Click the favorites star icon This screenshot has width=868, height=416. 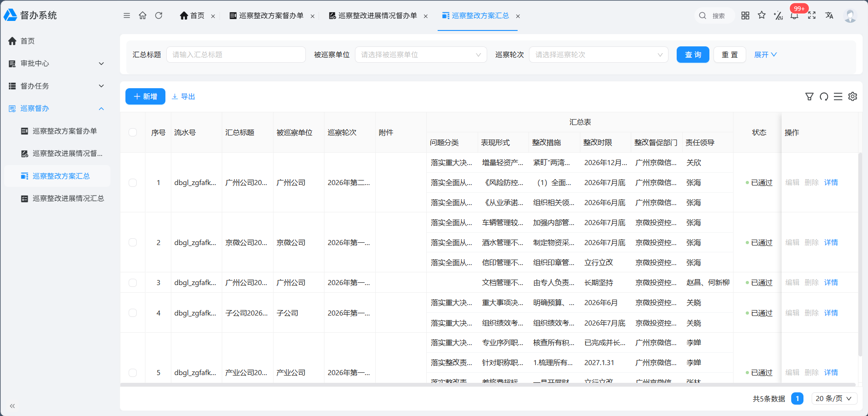pyautogui.click(x=762, y=15)
